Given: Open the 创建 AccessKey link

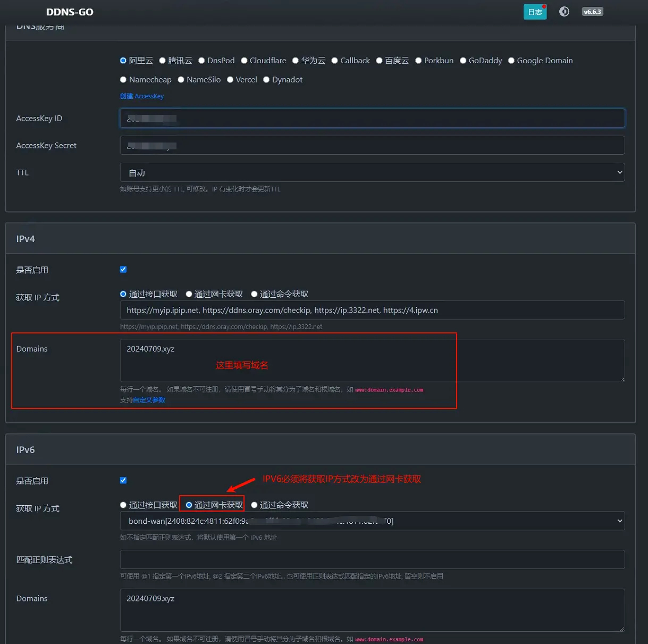Looking at the screenshot, I should (x=142, y=96).
